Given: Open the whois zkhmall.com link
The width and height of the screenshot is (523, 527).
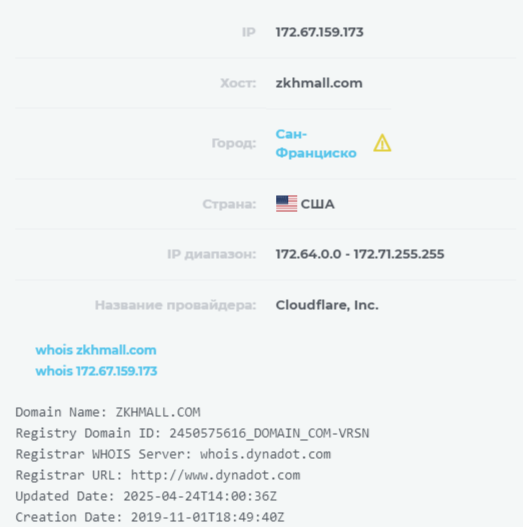Looking at the screenshot, I should (96, 350).
